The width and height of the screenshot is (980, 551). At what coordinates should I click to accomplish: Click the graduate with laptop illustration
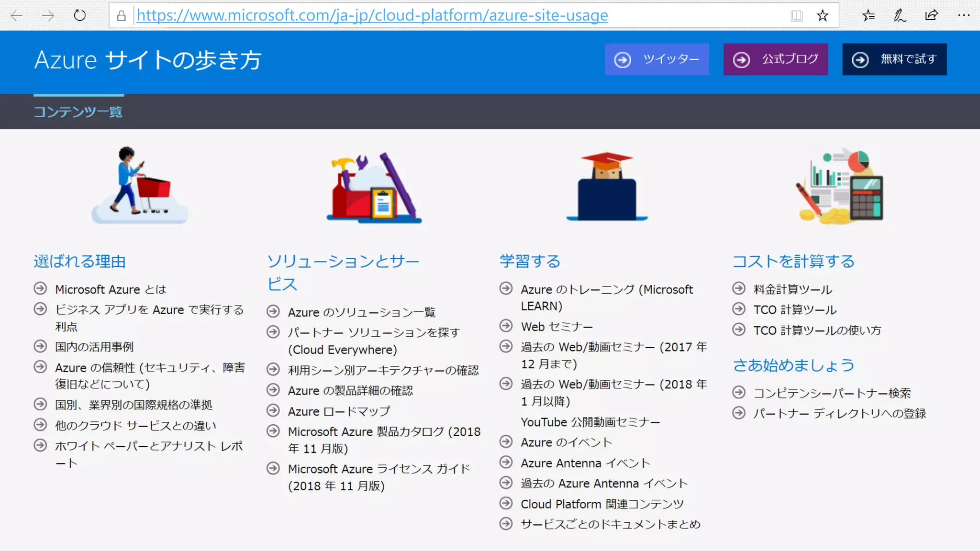click(x=607, y=186)
